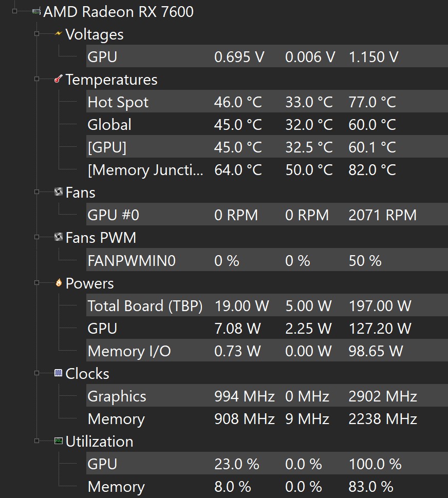Select the Graphics clock row
448x498 pixels.
pyautogui.click(x=117, y=396)
